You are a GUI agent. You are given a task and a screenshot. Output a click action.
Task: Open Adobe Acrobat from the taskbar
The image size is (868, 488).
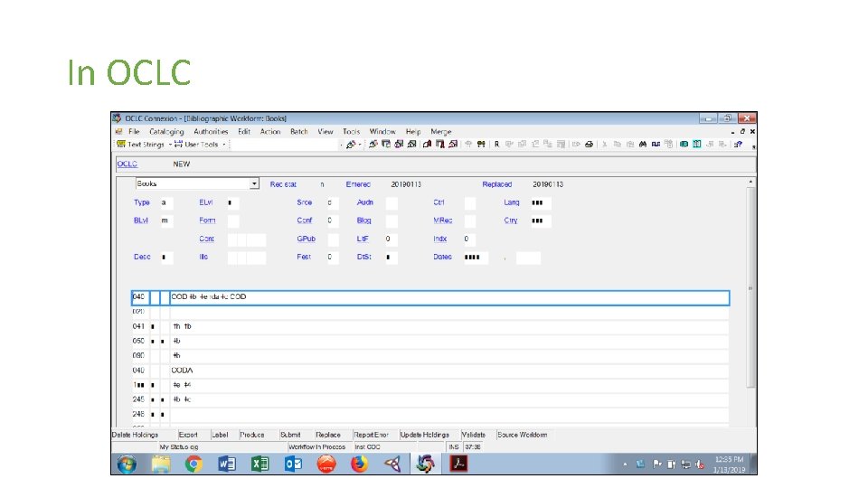tap(458, 464)
